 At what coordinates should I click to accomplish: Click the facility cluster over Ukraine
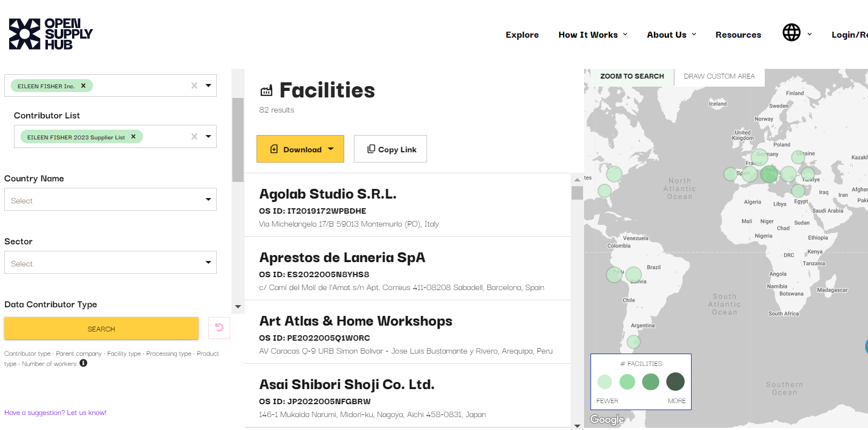tap(798, 157)
